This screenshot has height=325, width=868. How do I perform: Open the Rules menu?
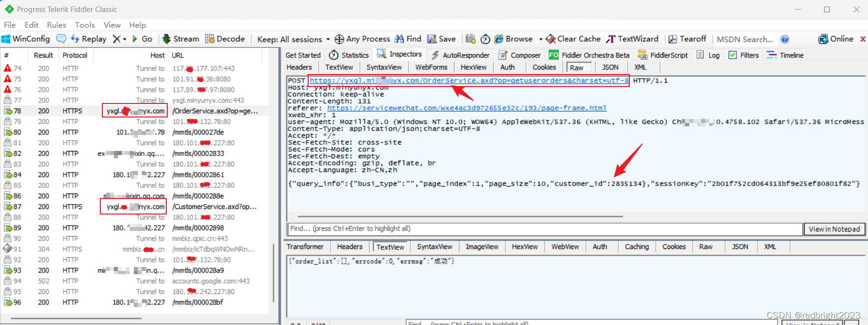tap(56, 25)
